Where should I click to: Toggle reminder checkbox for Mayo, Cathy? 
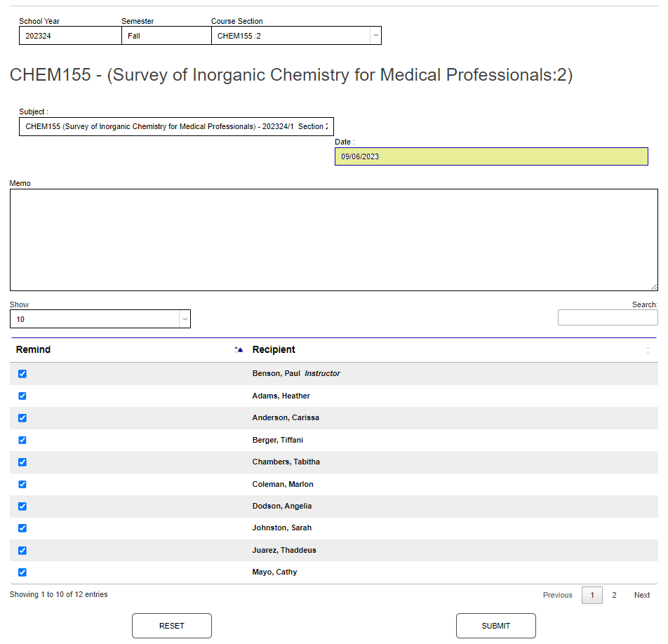(22, 572)
